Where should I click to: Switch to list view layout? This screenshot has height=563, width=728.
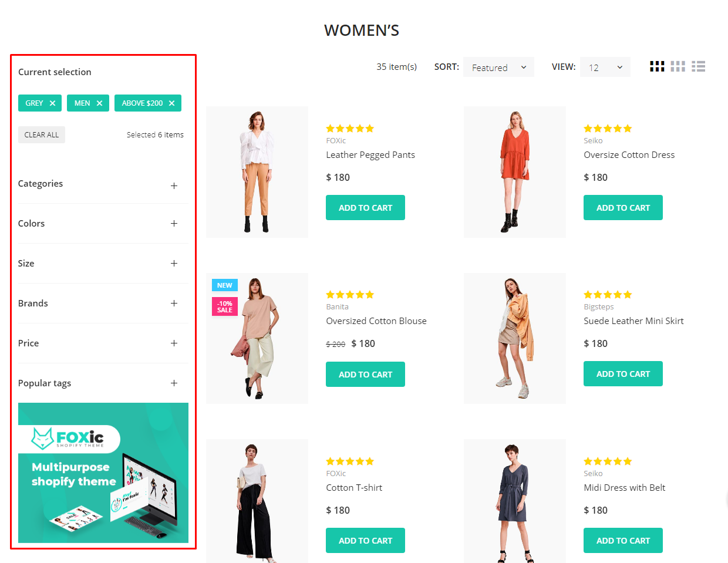pyautogui.click(x=698, y=67)
